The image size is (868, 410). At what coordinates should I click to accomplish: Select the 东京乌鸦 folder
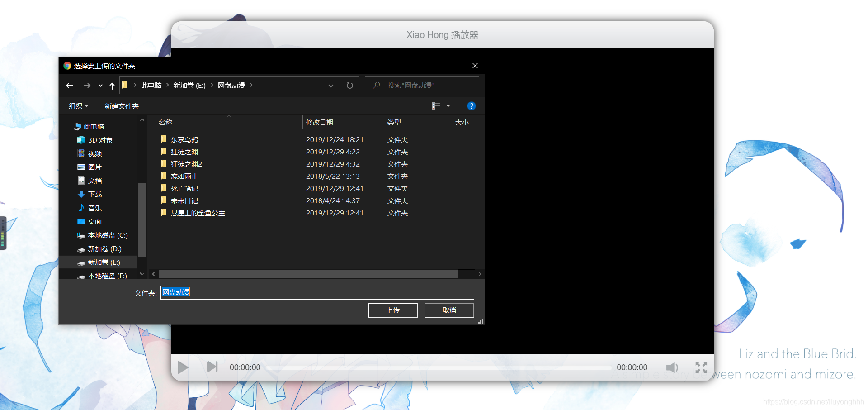click(184, 140)
